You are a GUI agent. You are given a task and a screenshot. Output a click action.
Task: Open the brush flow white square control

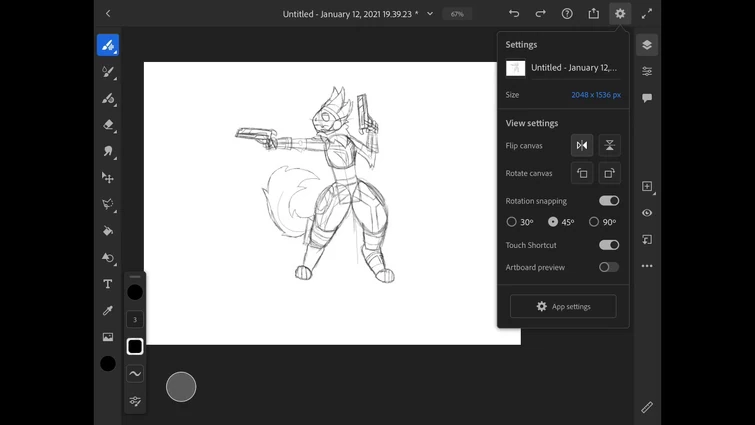pos(135,347)
